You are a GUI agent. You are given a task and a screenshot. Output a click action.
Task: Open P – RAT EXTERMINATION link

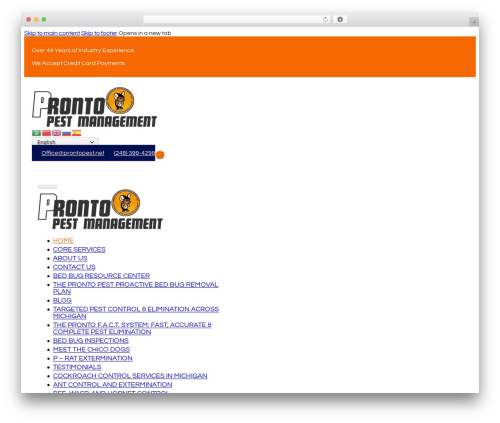click(x=93, y=358)
